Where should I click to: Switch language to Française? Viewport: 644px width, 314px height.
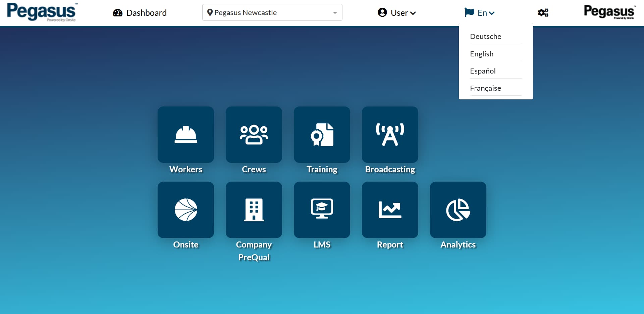(485, 88)
